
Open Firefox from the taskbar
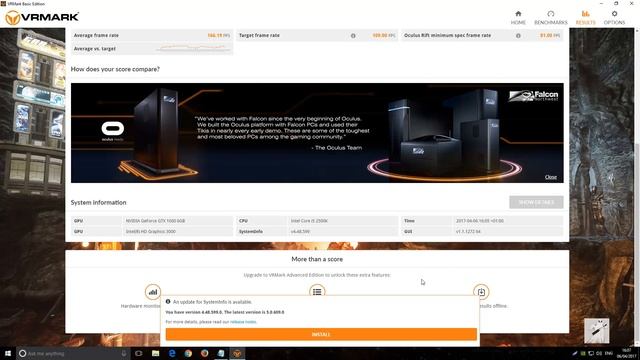[x=204, y=353]
